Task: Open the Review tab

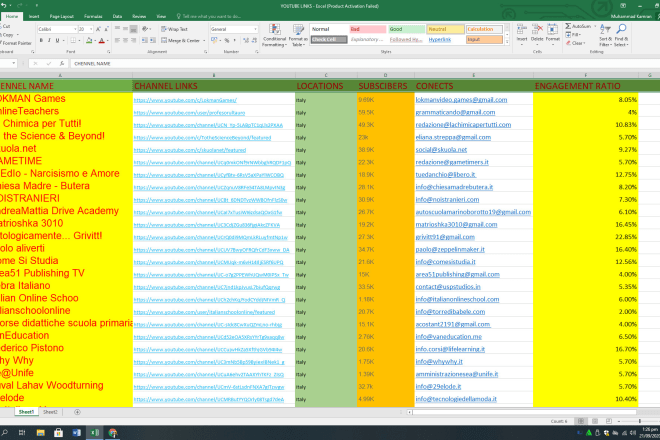Action: 139,16
